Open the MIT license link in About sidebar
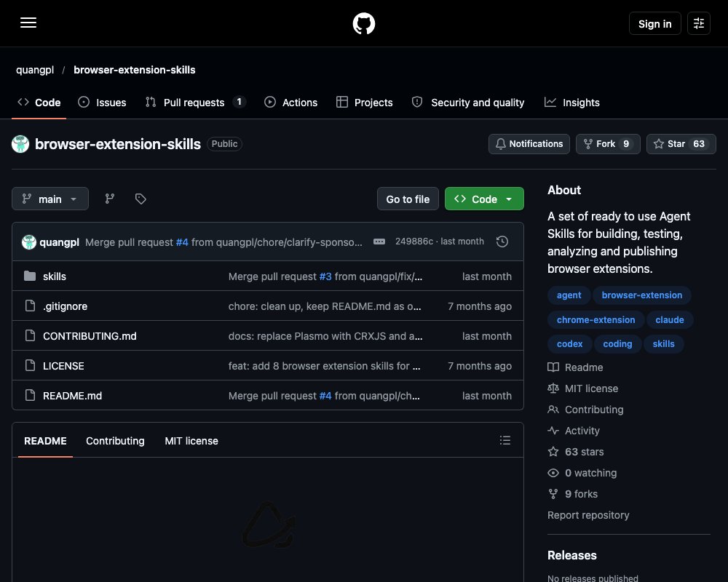This screenshot has width=728, height=582. pyautogui.click(x=582, y=388)
